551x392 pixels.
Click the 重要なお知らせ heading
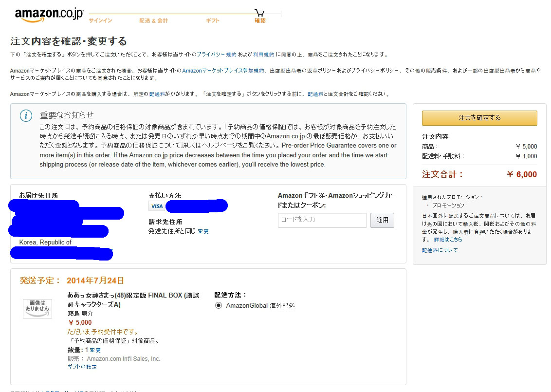67,115
